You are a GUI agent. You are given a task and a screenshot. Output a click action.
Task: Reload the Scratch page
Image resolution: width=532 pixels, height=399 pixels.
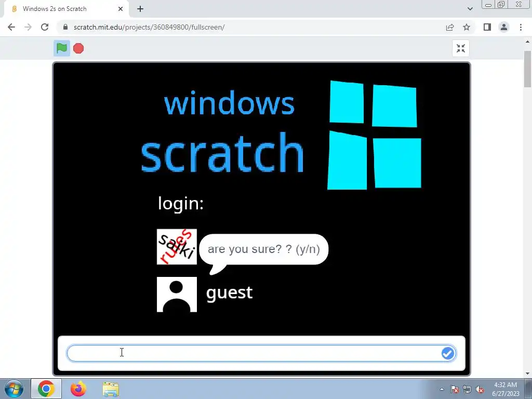point(45,27)
